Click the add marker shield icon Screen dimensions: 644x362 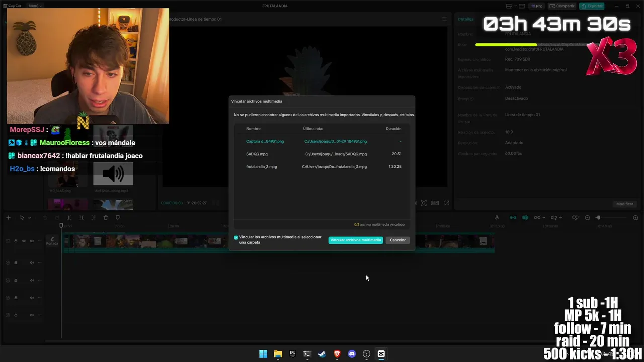pos(118,218)
